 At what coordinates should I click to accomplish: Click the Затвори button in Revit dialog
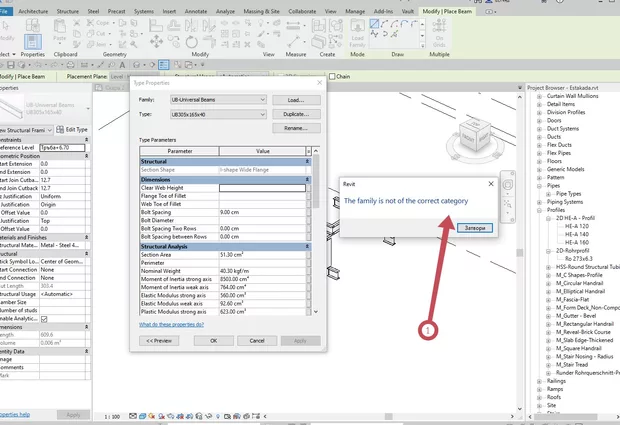click(477, 227)
